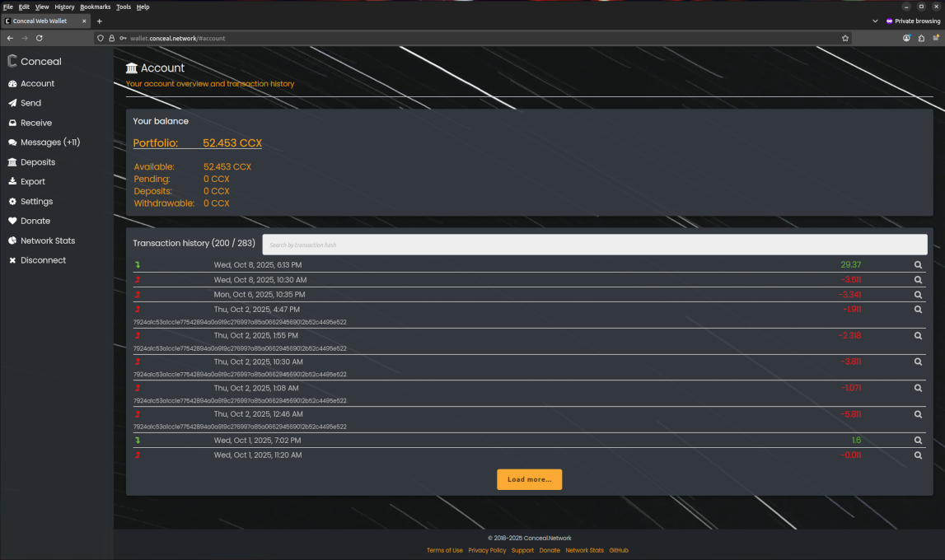Open wallet Settings via the gear icon
The image size is (945, 560).
pyautogui.click(x=11, y=201)
